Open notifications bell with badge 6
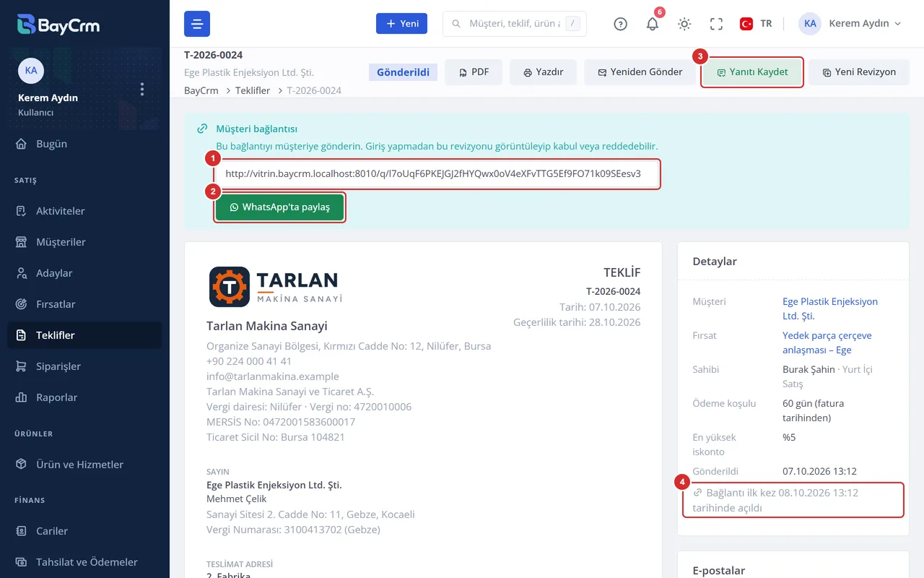This screenshot has width=924, height=578. pyautogui.click(x=653, y=24)
